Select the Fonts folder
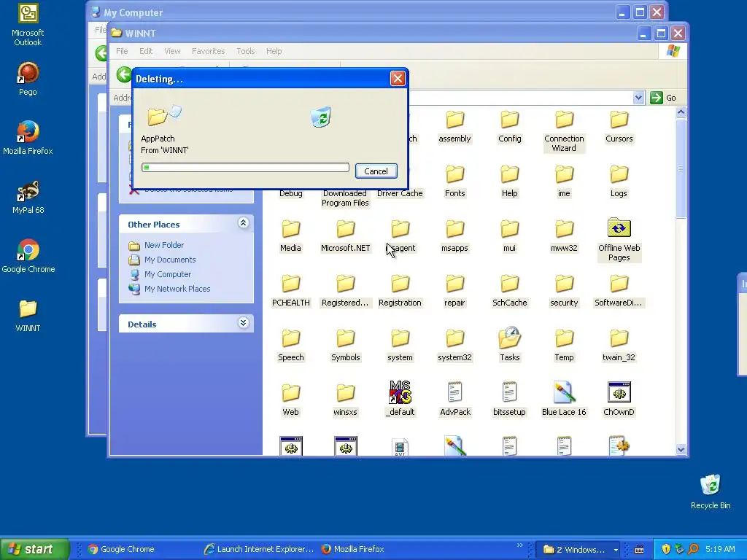Screen dimensions: 747x560 (454, 181)
